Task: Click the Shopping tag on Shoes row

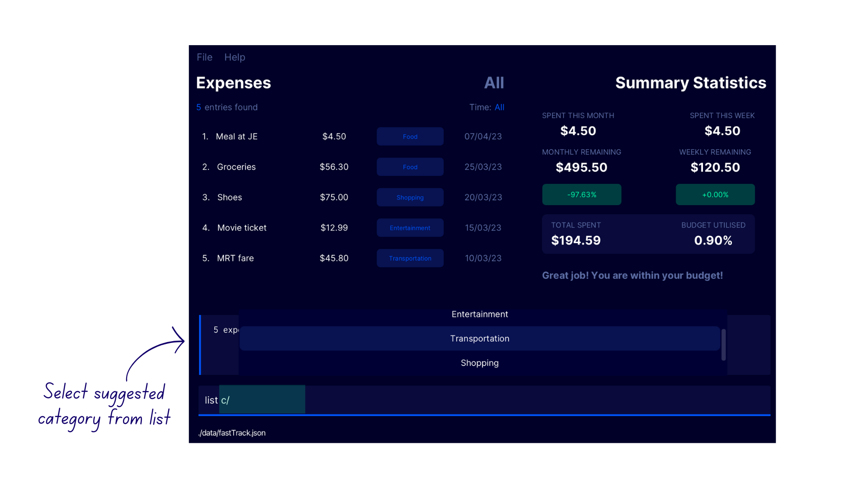Action: [410, 197]
